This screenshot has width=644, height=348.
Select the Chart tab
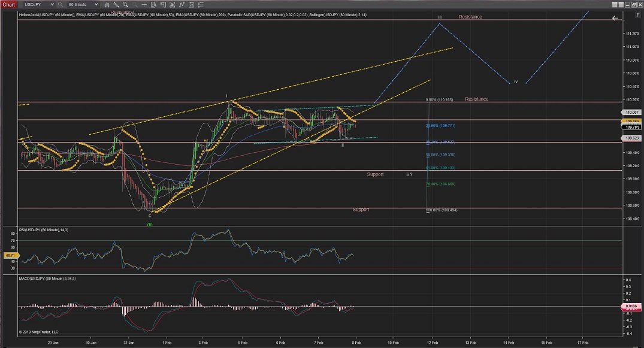tap(8, 4)
